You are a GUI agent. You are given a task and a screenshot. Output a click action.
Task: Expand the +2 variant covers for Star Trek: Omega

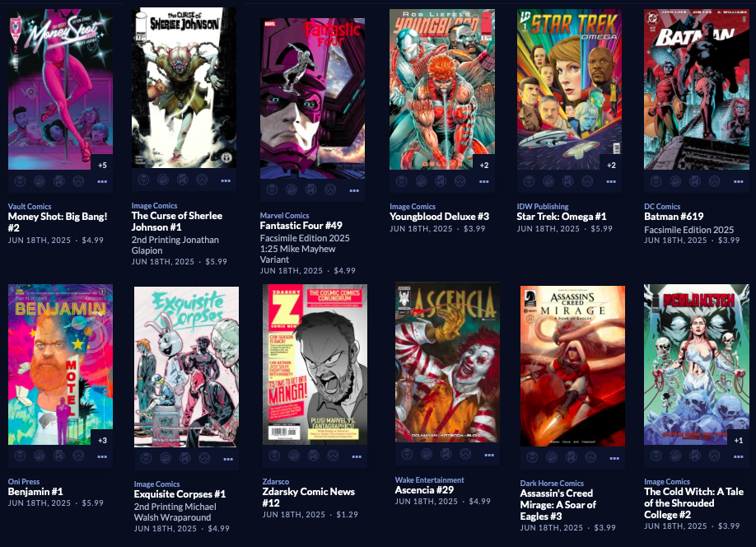[611, 165]
